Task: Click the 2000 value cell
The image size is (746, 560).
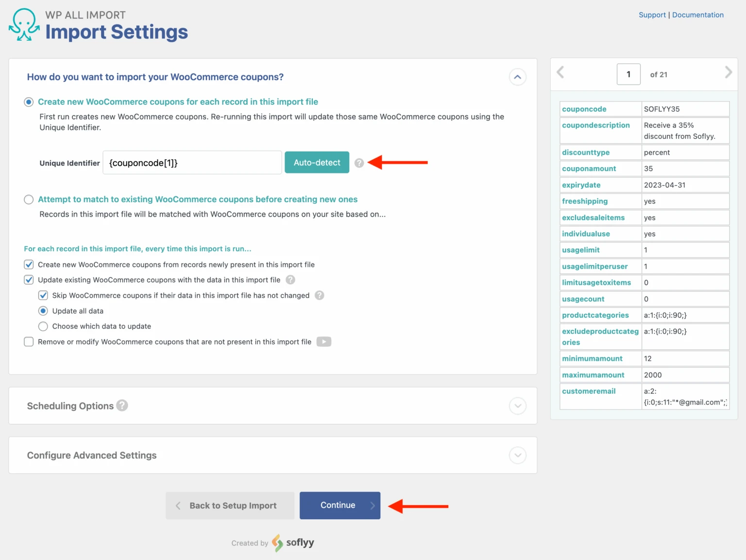Action: 685,375
